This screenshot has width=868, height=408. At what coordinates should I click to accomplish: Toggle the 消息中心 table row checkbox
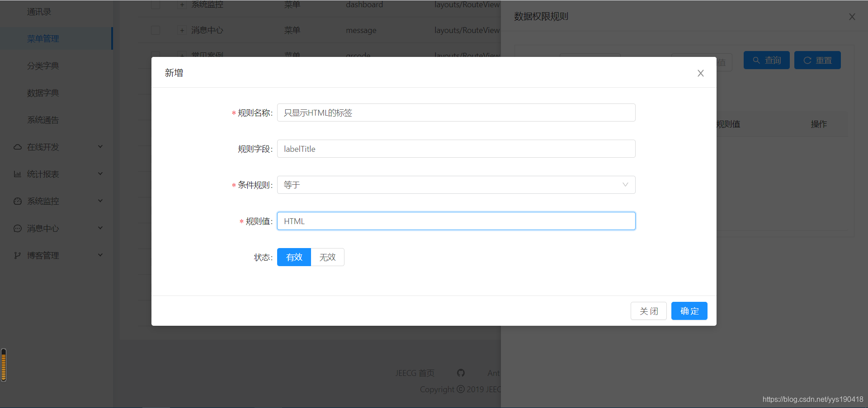pos(156,30)
